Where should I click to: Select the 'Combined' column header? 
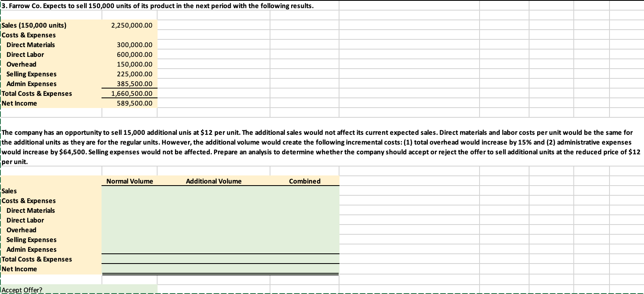point(305,181)
